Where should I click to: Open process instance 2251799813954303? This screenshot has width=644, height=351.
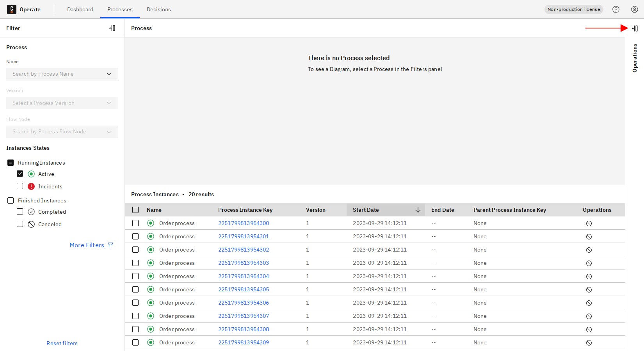coord(244,263)
